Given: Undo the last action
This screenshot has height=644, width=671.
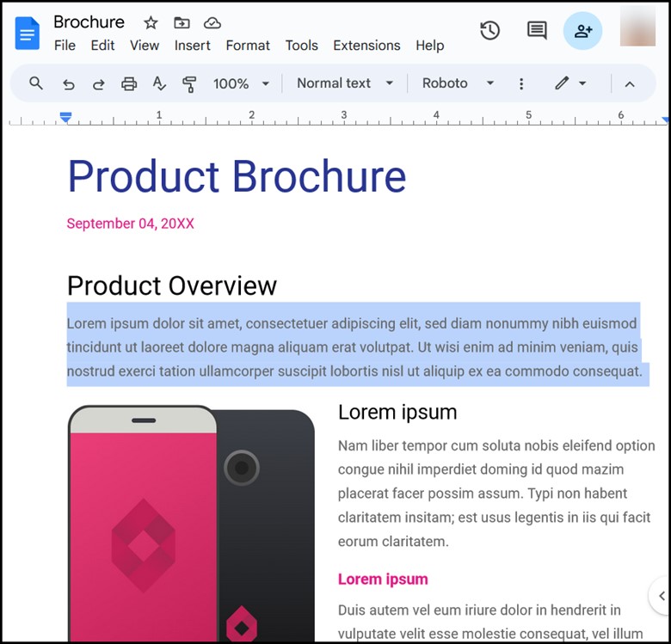Looking at the screenshot, I should [69, 83].
